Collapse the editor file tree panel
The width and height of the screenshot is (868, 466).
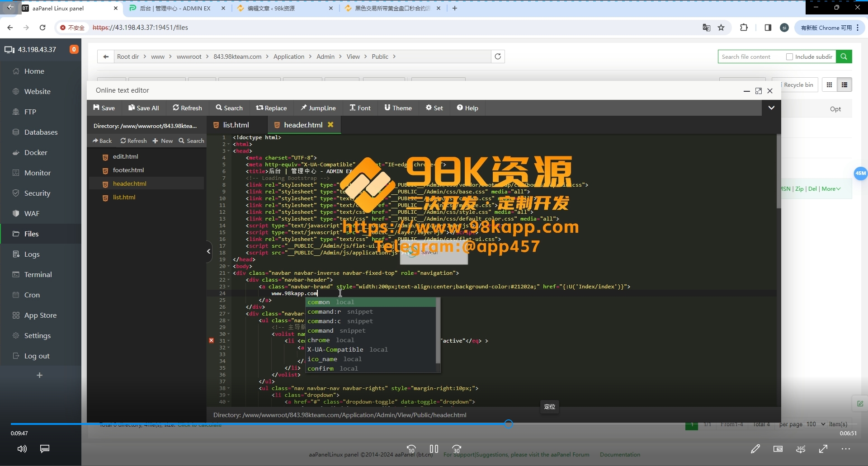(x=209, y=251)
